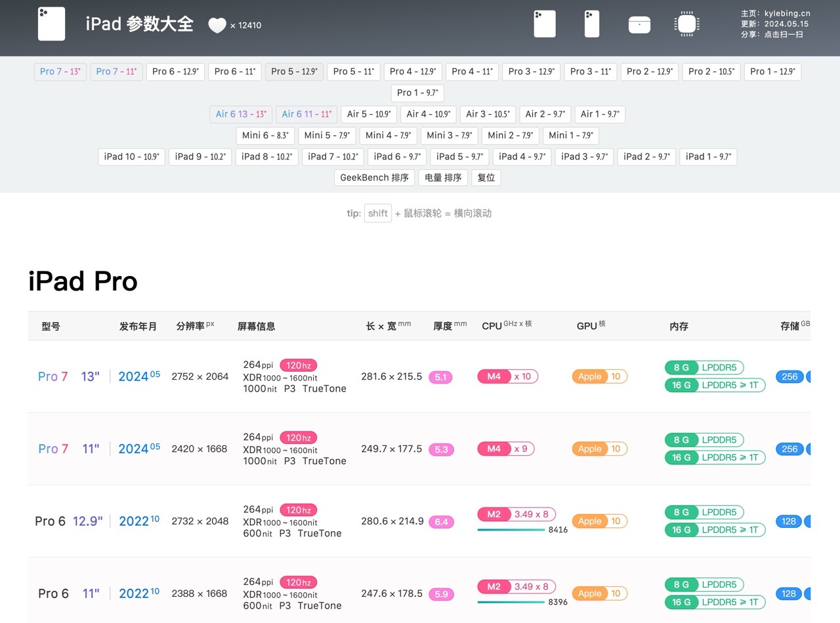The width and height of the screenshot is (840, 623).
Task: Choose the Pro 4 - 12.9" tag
Action: (413, 71)
